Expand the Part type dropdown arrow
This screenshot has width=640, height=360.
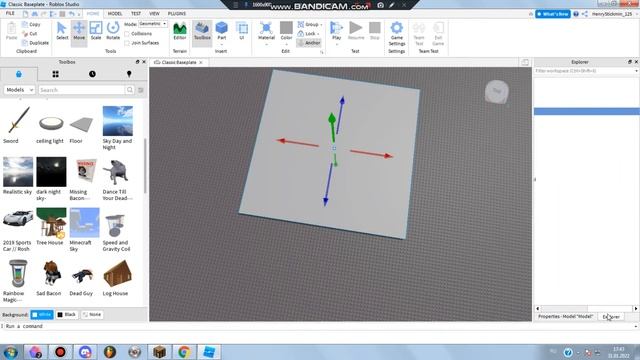pos(222,44)
